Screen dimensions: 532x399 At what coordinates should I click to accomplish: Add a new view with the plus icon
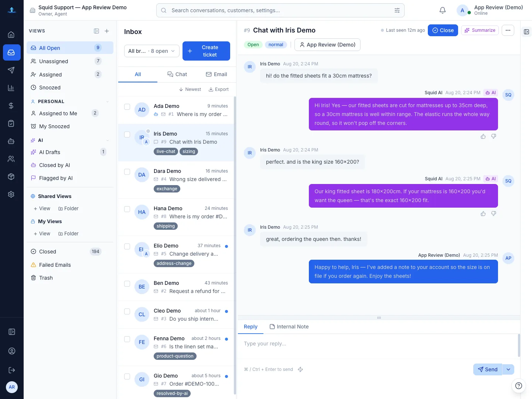click(107, 31)
